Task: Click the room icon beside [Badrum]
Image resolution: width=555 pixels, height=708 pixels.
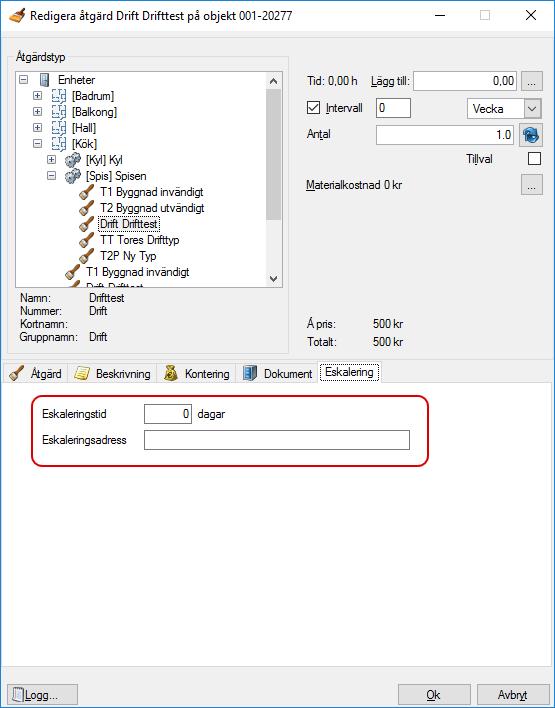Action: click(59, 96)
